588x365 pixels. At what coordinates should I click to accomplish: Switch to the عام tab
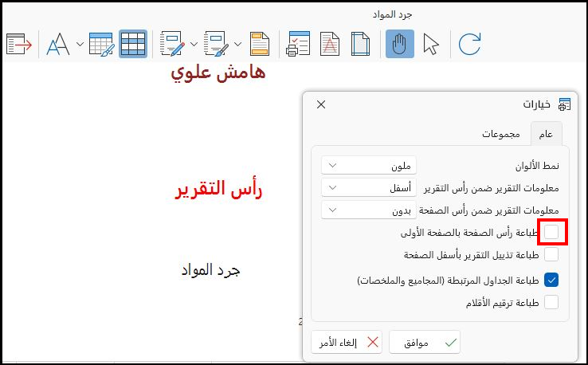(546, 134)
